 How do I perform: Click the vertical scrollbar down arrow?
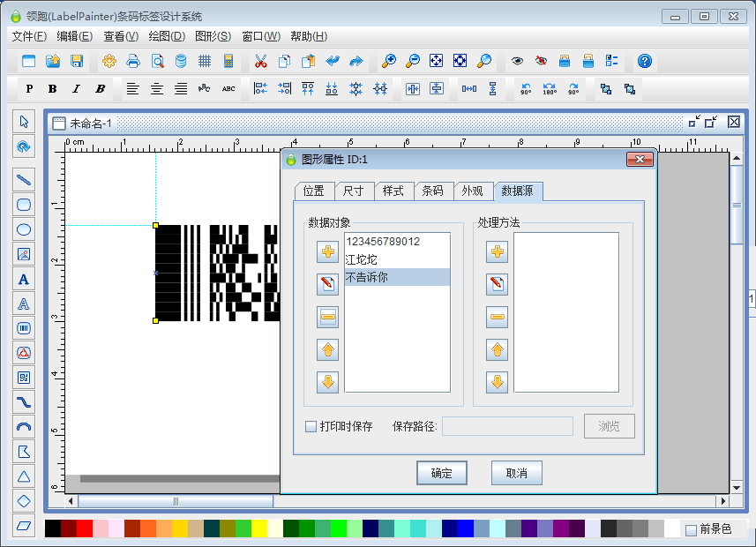[737, 487]
